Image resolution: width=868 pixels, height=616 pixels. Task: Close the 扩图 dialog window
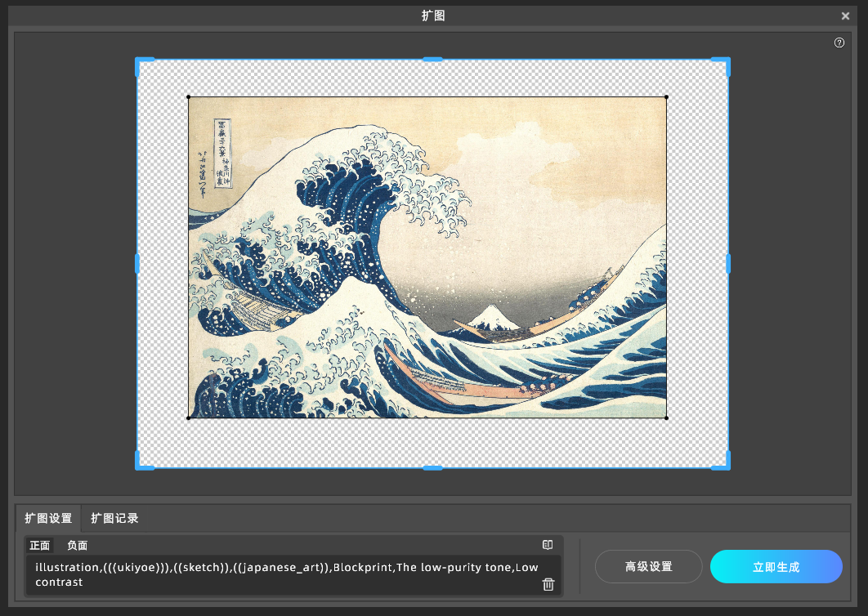845,16
